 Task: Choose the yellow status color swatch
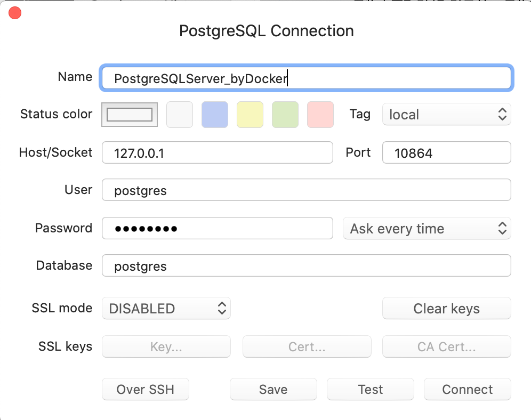(250, 115)
